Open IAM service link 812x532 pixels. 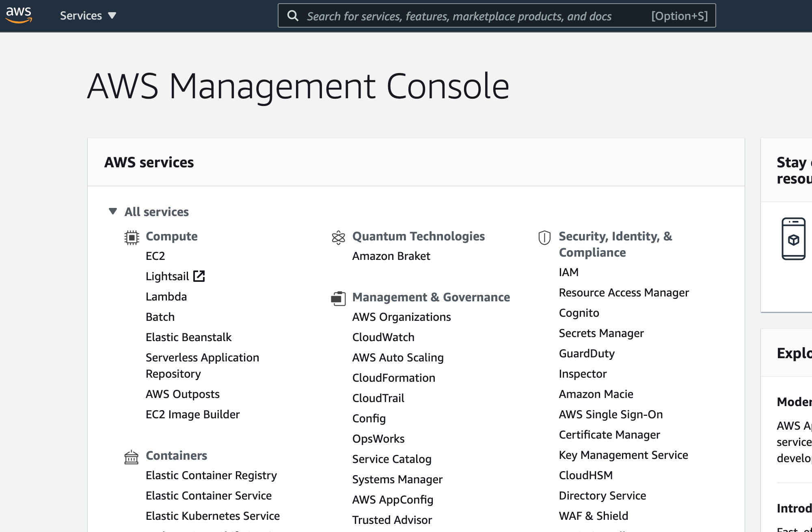(568, 272)
